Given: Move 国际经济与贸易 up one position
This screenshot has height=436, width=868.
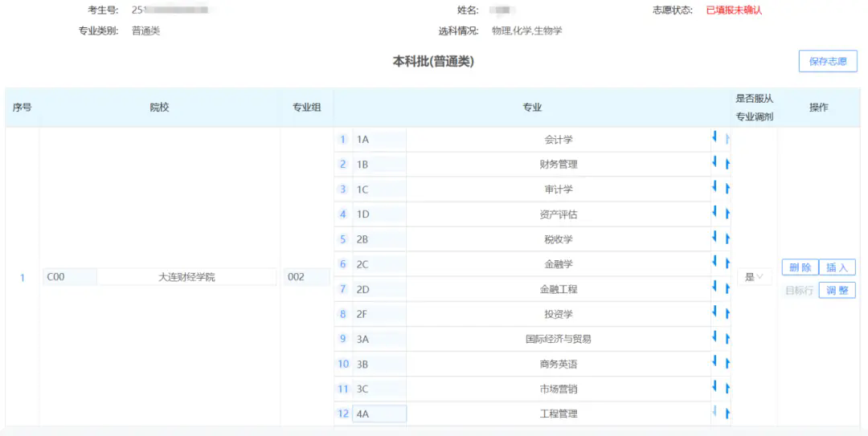Looking at the screenshot, I should coord(727,339).
